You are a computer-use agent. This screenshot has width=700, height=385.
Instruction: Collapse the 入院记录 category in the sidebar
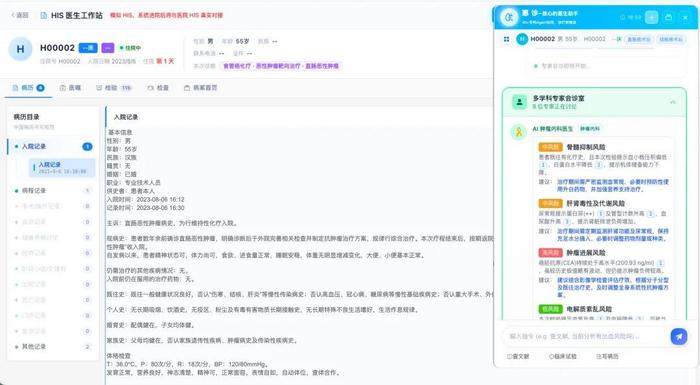53,146
